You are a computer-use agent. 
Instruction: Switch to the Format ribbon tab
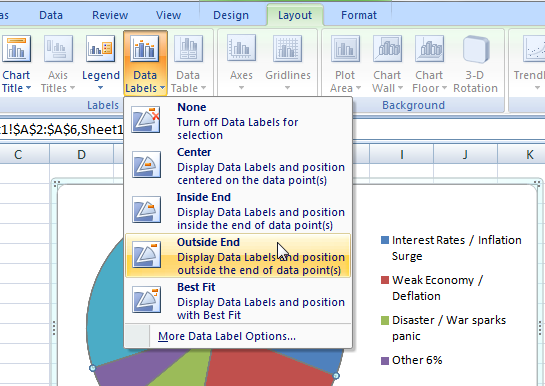click(x=359, y=15)
